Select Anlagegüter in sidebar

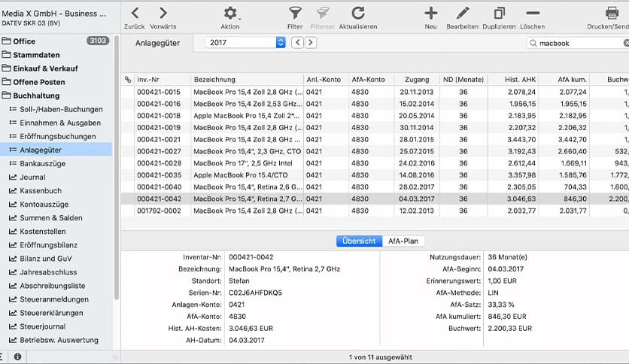coord(56,150)
